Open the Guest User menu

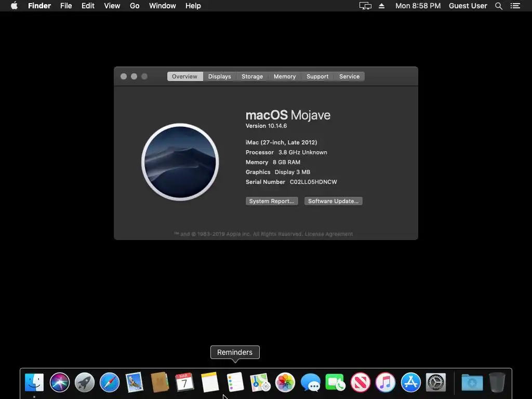click(x=468, y=6)
